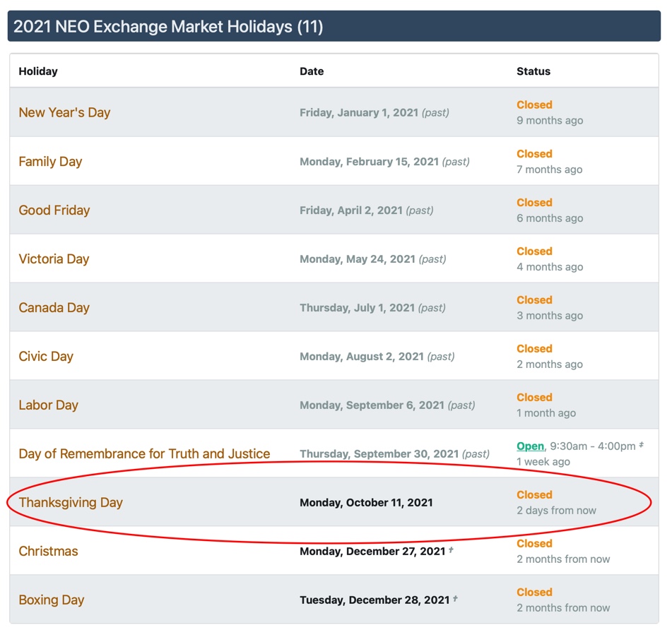Select the date Thursday, September 30, 2021

click(x=379, y=454)
